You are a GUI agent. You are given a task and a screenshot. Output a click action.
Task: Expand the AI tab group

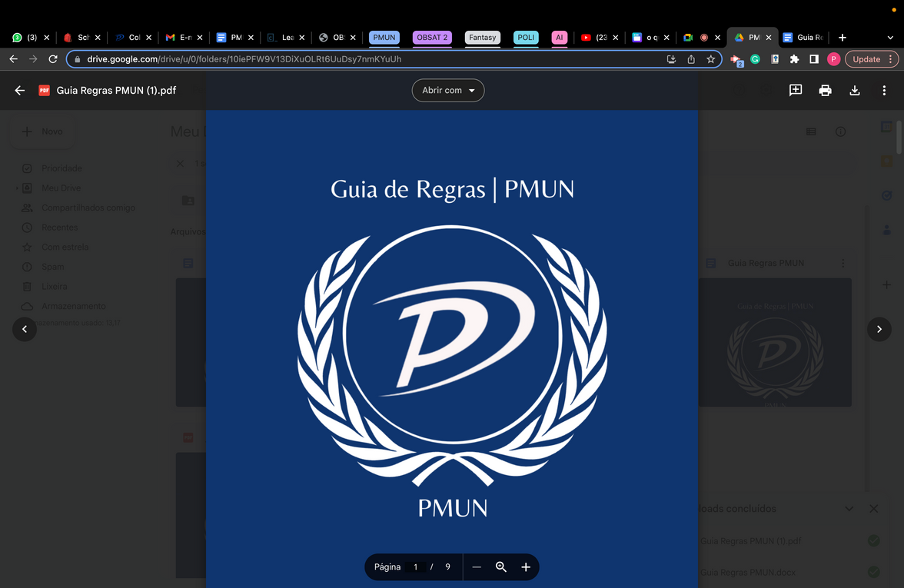[560, 38]
